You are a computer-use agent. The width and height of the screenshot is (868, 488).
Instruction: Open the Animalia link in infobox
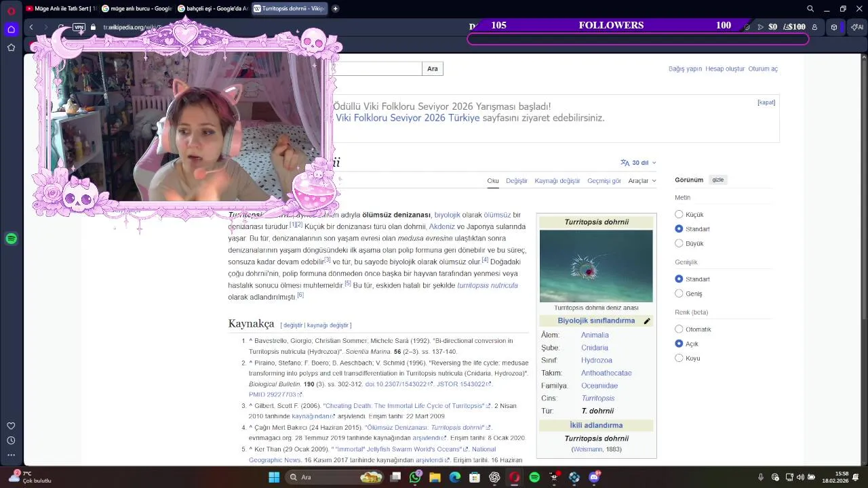pos(595,335)
